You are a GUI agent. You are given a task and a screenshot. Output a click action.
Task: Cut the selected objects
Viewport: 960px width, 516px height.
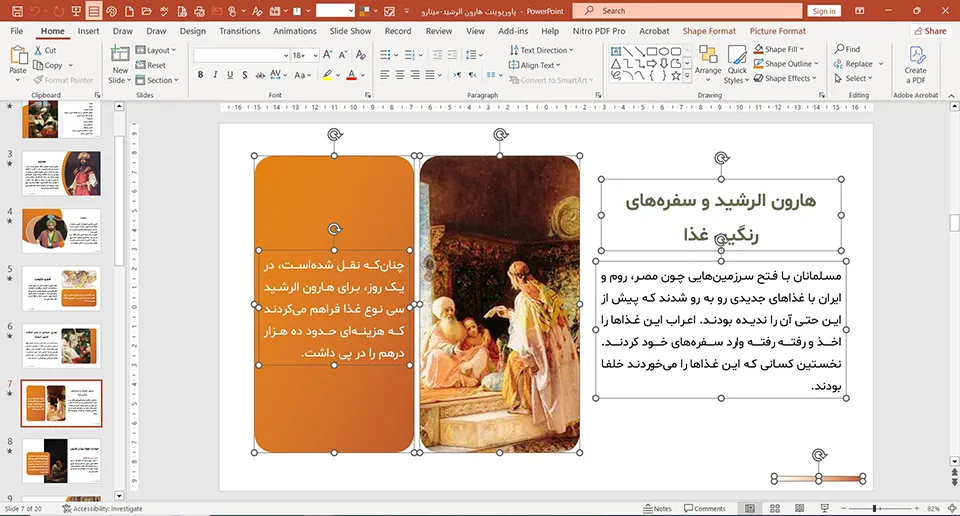pyautogui.click(x=45, y=50)
